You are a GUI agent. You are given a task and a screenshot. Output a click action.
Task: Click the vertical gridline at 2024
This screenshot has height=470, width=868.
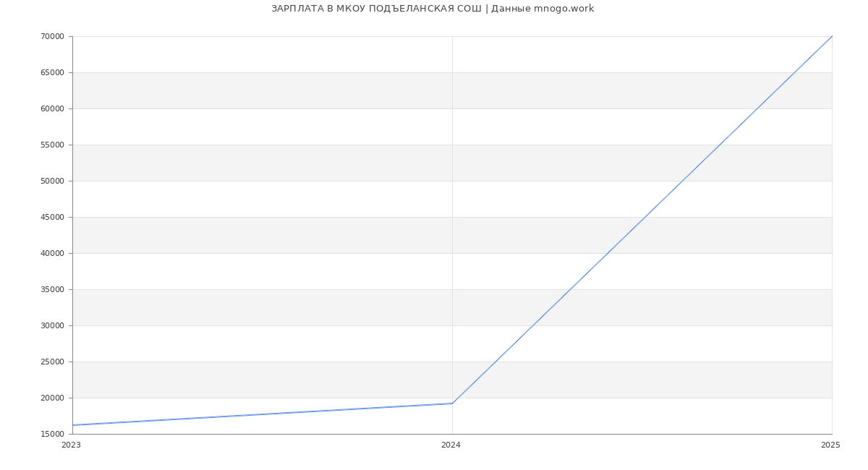pos(452,217)
